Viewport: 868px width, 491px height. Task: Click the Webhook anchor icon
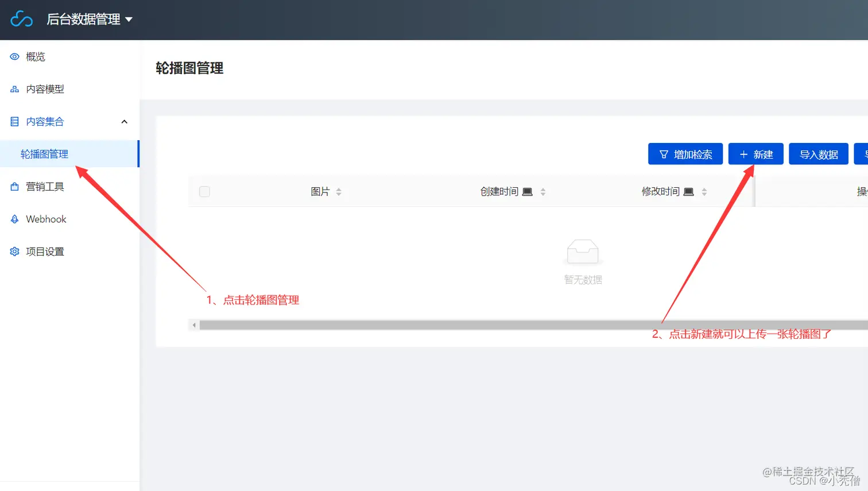pos(14,219)
